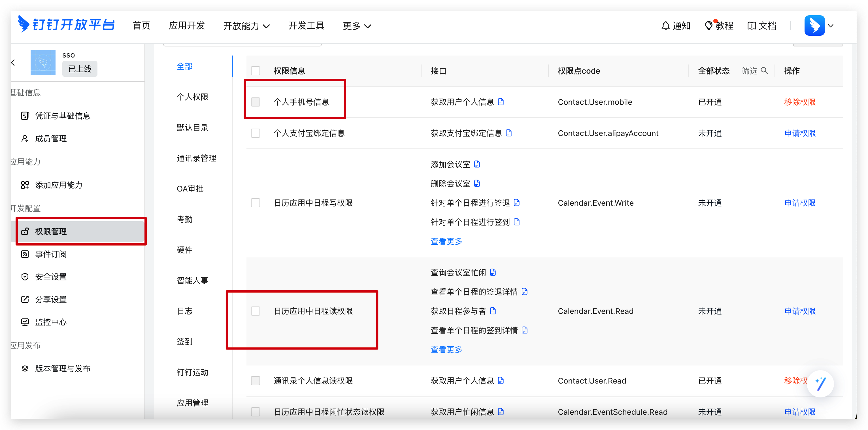Open the 文档 book icon
Screen dimensions: 868x430
pos(751,25)
